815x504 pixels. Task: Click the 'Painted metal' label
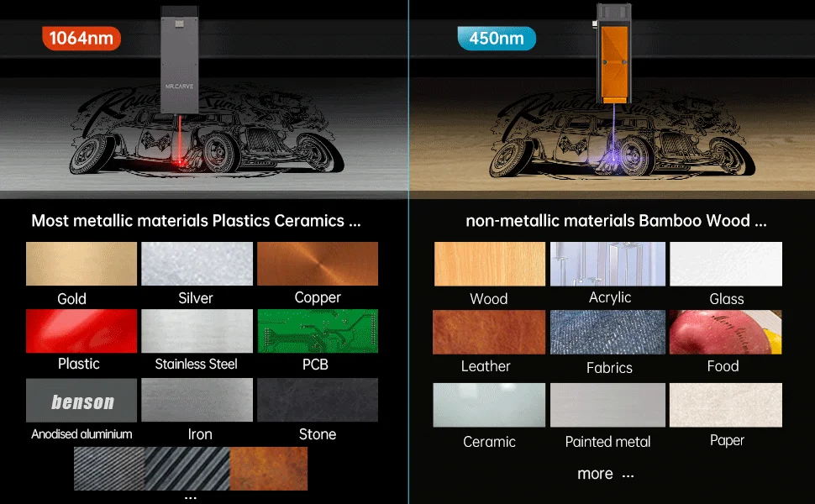click(x=607, y=442)
